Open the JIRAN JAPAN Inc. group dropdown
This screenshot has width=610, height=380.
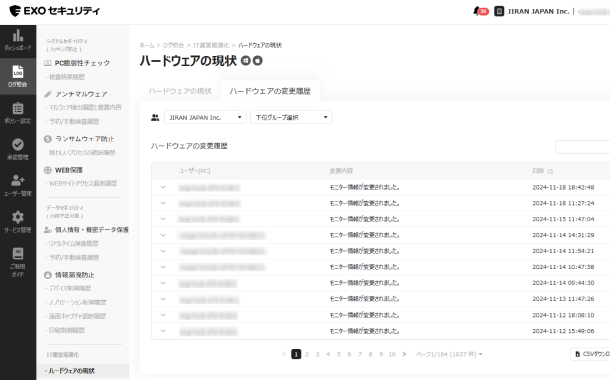tap(205, 117)
